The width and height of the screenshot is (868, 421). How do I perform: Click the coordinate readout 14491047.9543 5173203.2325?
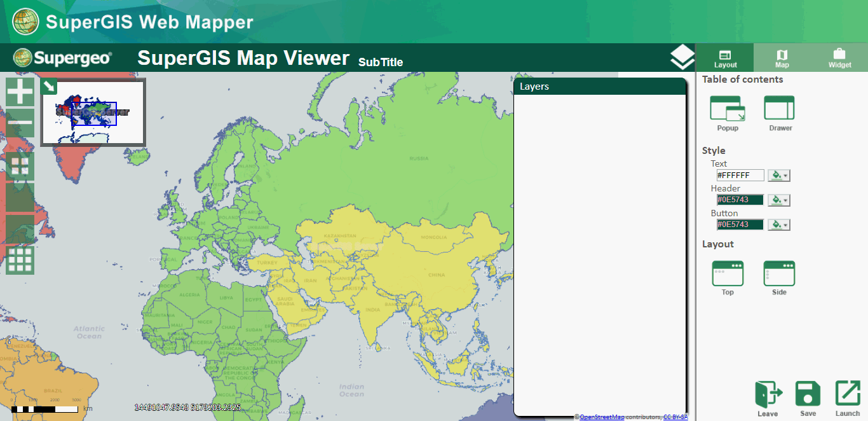click(x=188, y=408)
